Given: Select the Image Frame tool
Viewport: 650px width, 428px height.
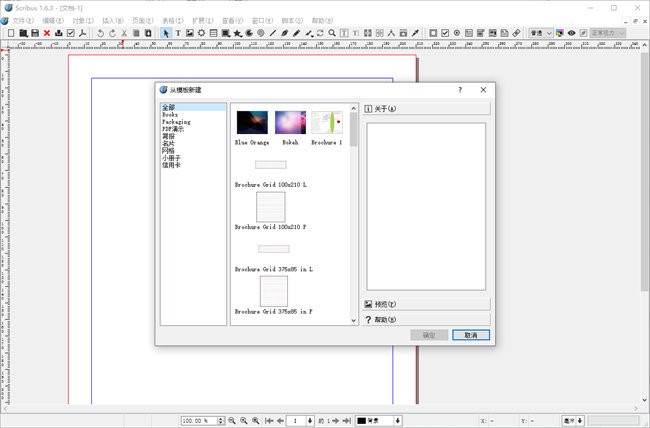Looking at the screenshot, I should (x=190, y=33).
